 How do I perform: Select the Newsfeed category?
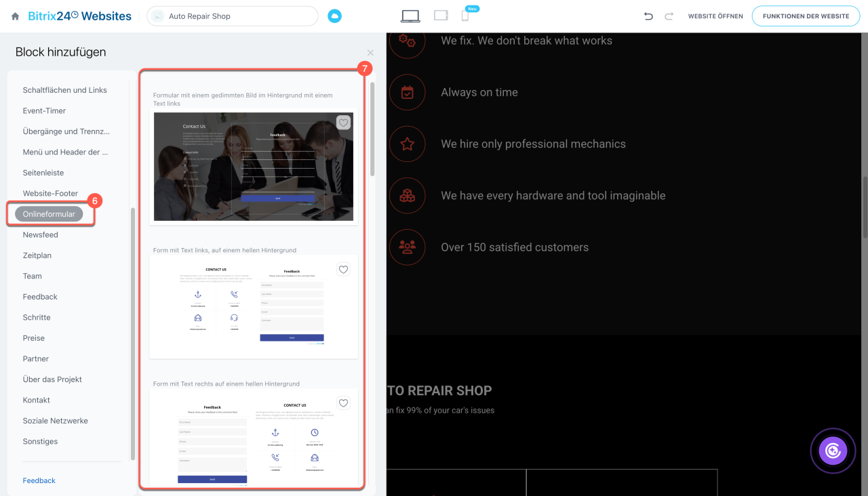click(41, 235)
